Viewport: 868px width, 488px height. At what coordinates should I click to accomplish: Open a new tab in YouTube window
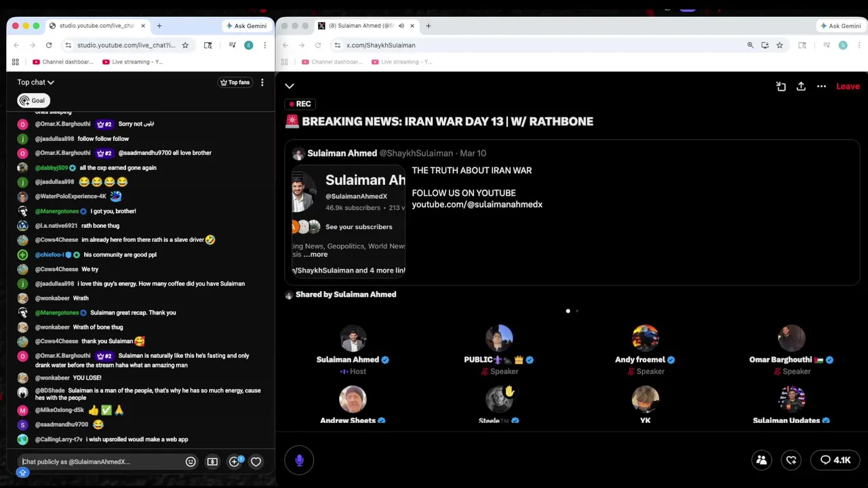click(x=159, y=26)
